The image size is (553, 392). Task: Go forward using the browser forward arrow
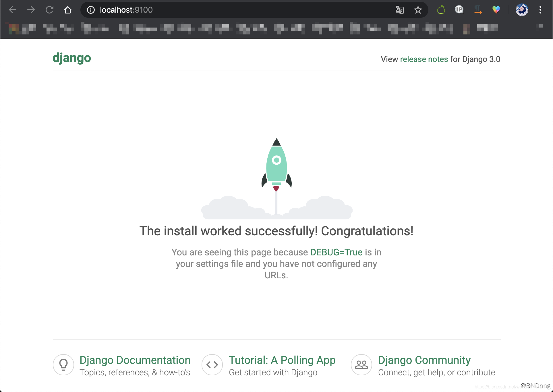[31, 10]
